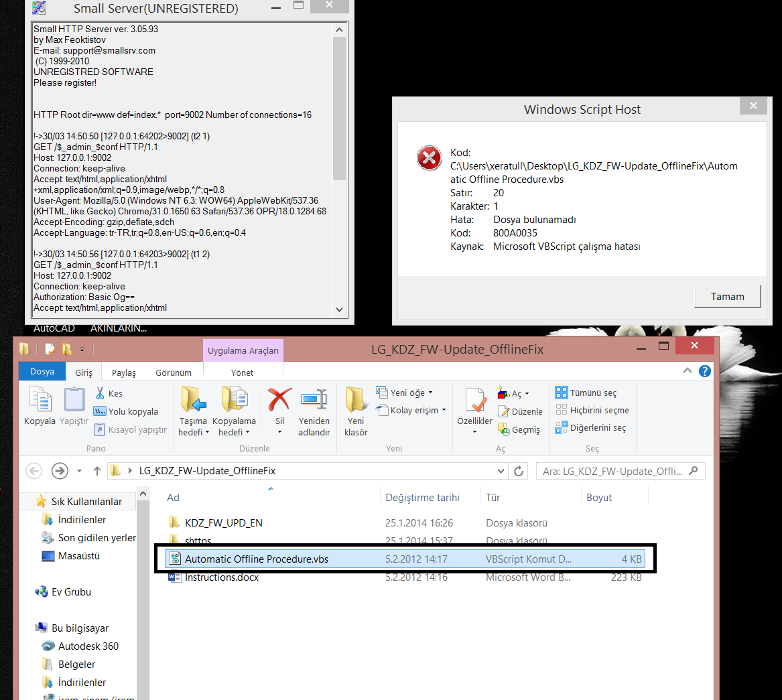Select Automatic Offline Procedure.vbs file

[x=405, y=559]
